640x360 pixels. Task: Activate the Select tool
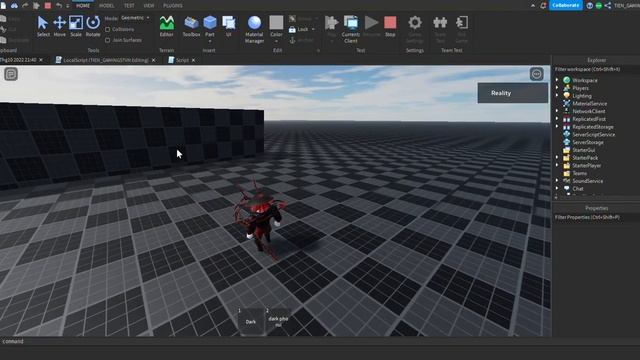(43, 26)
